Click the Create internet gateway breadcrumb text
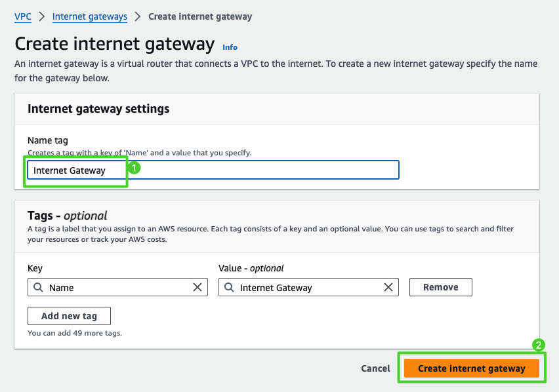The height and width of the screenshot is (392, 559). (200, 16)
